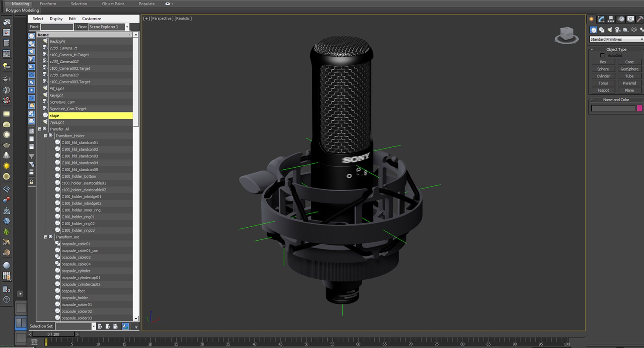Click the Pyramid primitive button
The width and height of the screenshot is (644, 348).
click(629, 83)
